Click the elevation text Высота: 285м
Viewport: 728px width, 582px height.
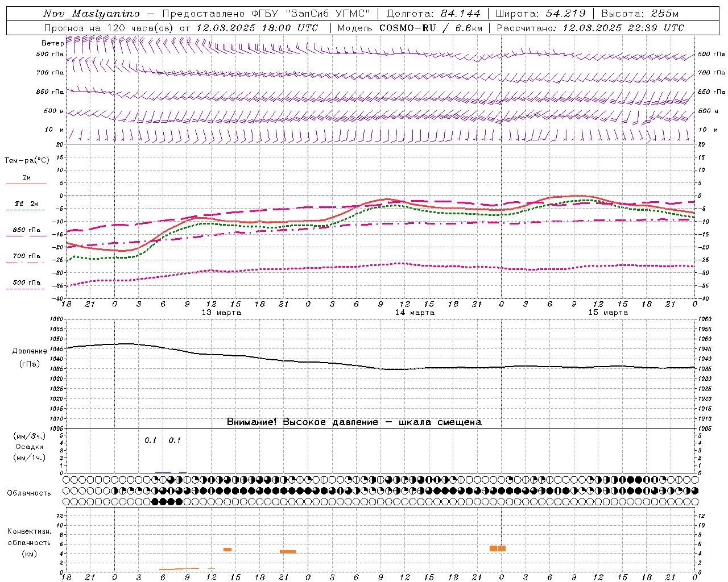[x=640, y=14]
